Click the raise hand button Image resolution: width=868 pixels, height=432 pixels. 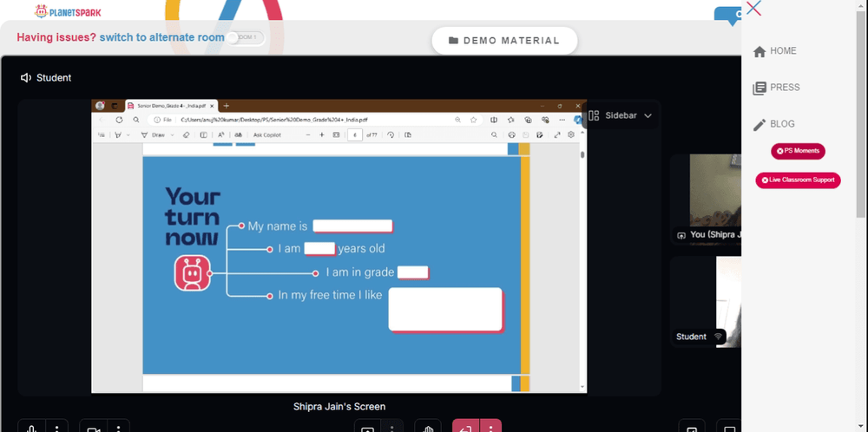[428, 427]
